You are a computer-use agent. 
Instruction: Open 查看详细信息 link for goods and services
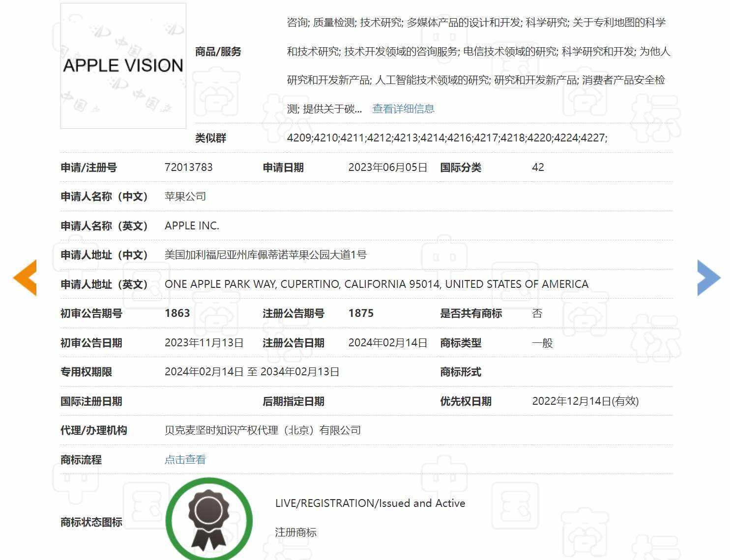click(403, 109)
